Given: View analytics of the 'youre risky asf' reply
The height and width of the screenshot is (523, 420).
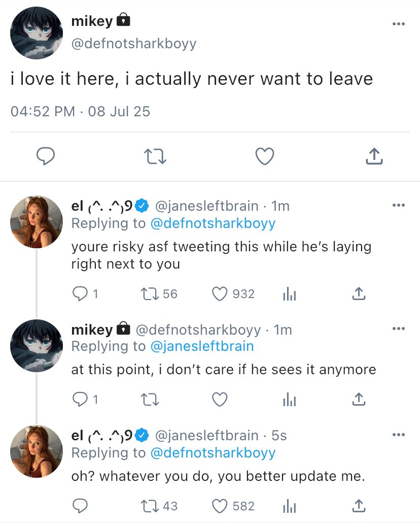Looking at the screenshot, I should pos(289,293).
